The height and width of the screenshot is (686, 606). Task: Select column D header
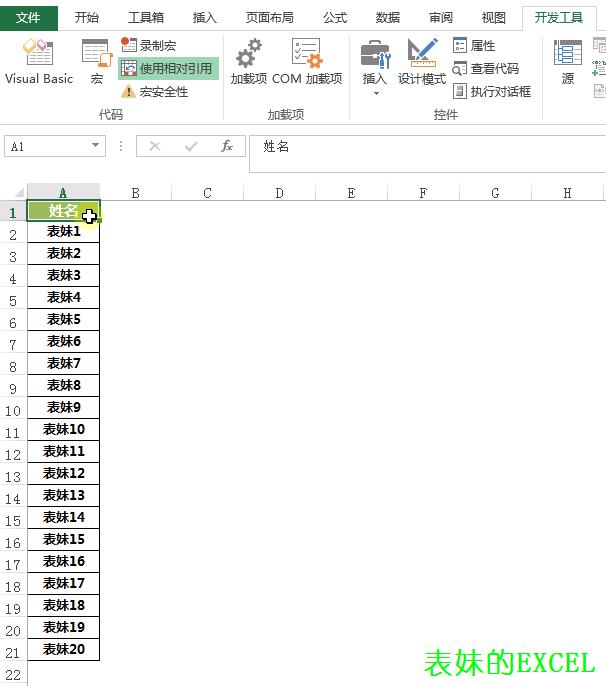279,192
